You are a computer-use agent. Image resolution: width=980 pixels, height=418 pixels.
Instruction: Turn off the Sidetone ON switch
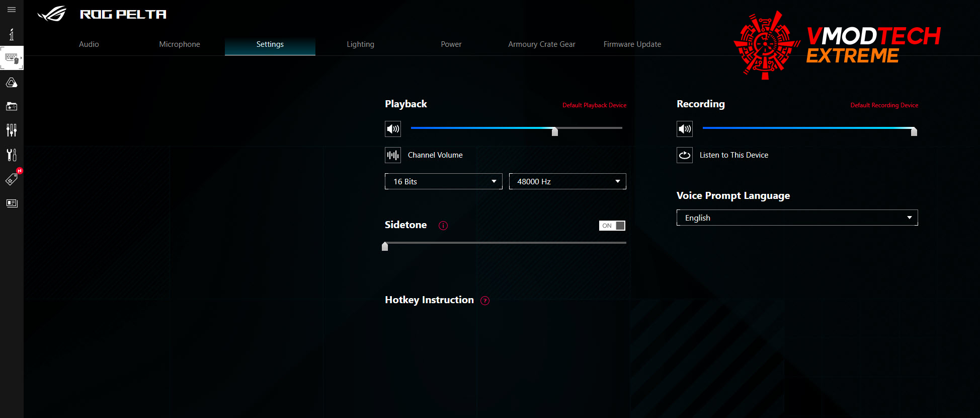click(x=612, y=226)
